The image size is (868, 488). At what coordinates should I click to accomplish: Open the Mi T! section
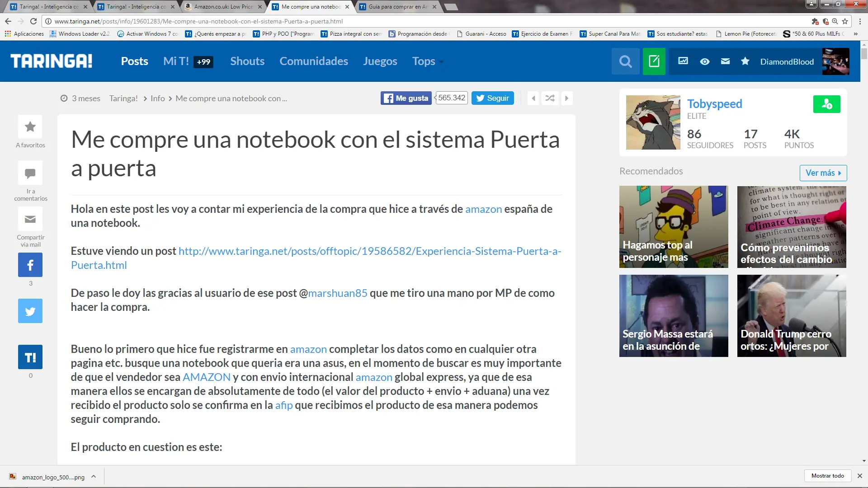pyautogui.click(x=176, y=61)
